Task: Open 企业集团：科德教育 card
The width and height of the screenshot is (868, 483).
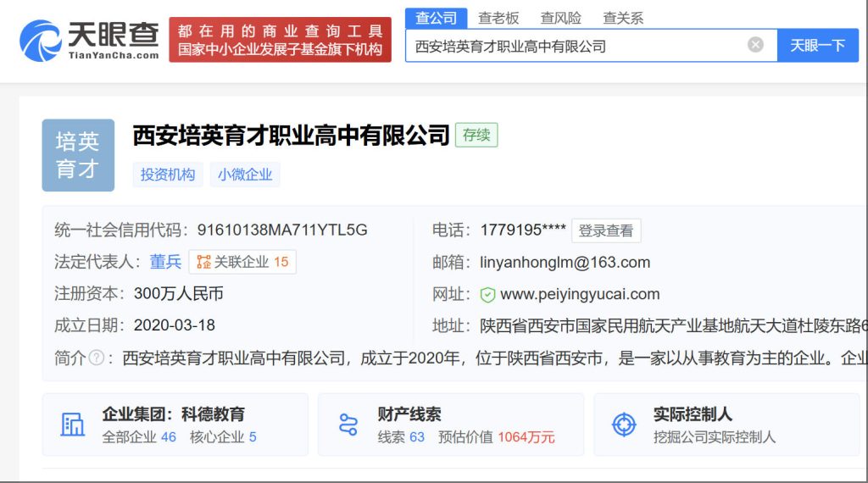Action: (175, 425)
